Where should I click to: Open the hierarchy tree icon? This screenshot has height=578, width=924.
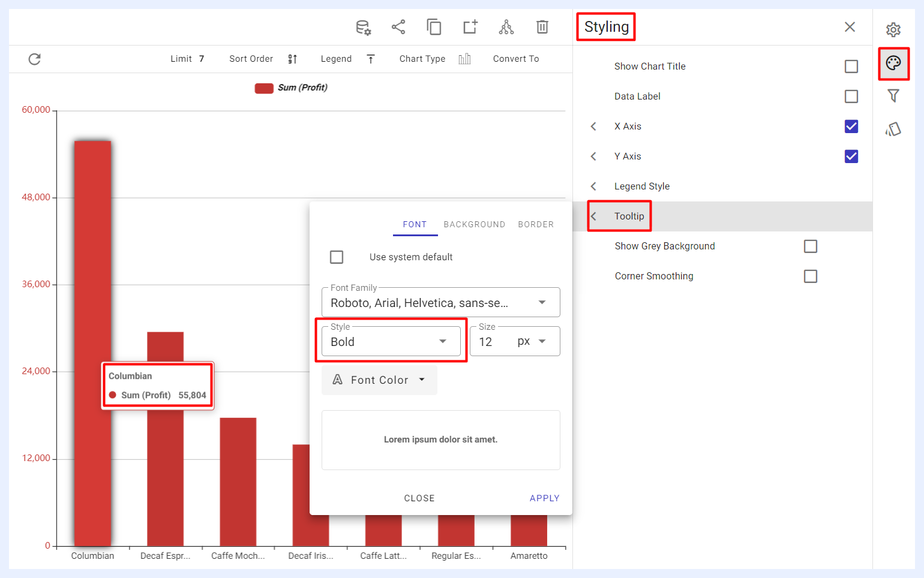(x=506, y=27)
